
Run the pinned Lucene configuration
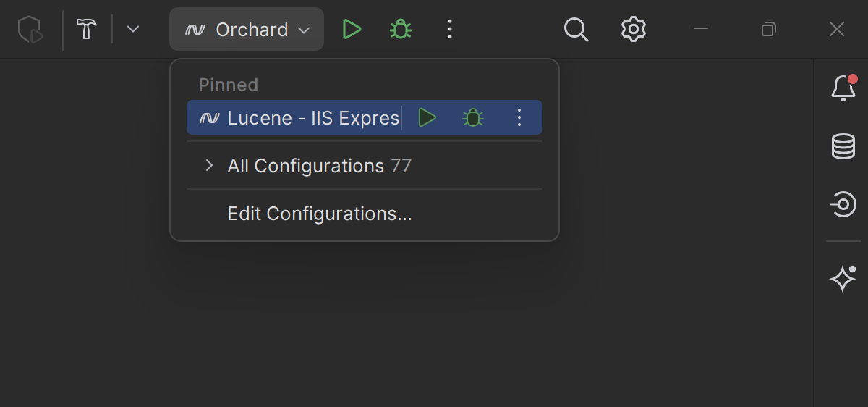427,118
